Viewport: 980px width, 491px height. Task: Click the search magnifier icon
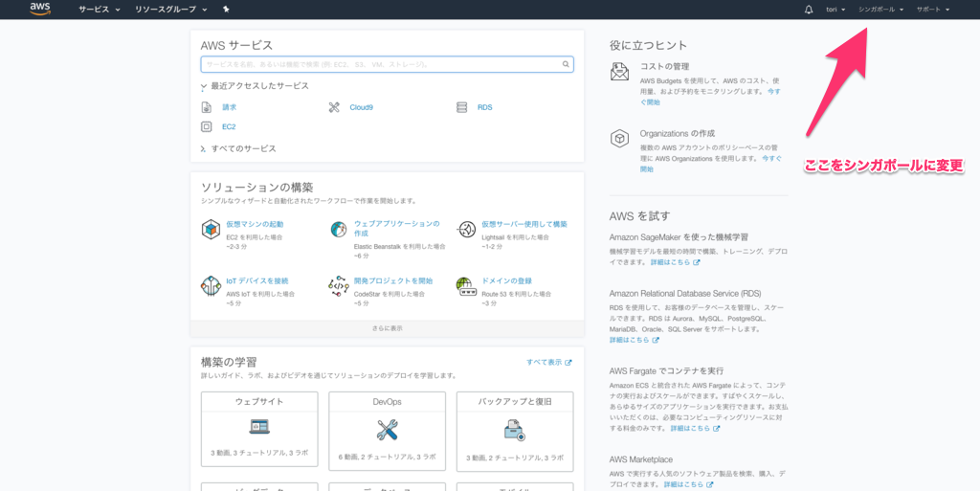click(565, 64)
